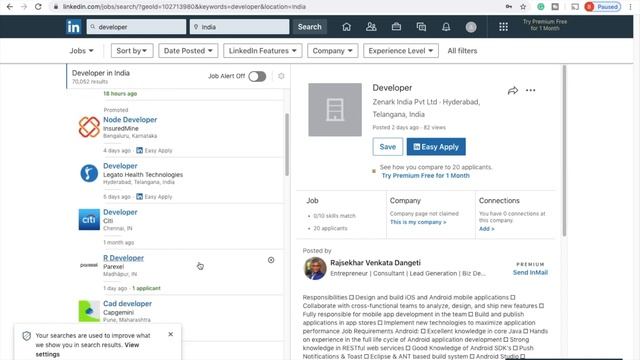Open the Node Developer job listing

click(130, 120)
